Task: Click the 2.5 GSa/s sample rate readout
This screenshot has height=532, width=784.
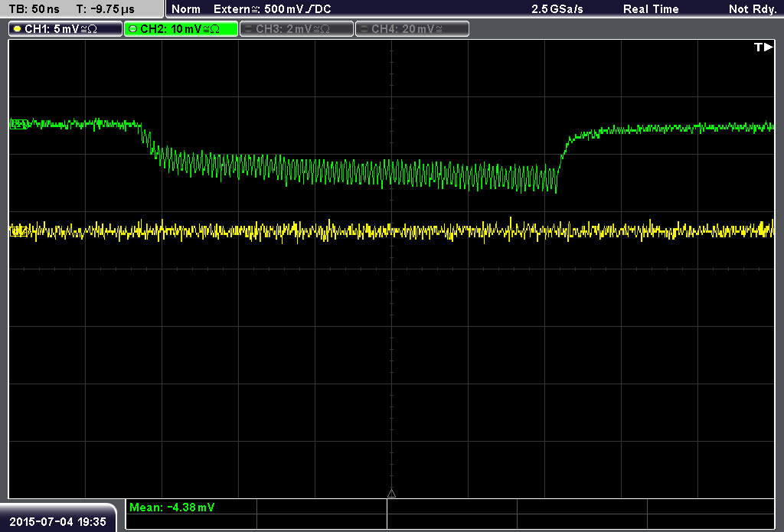Action: [x=557, y=9]
